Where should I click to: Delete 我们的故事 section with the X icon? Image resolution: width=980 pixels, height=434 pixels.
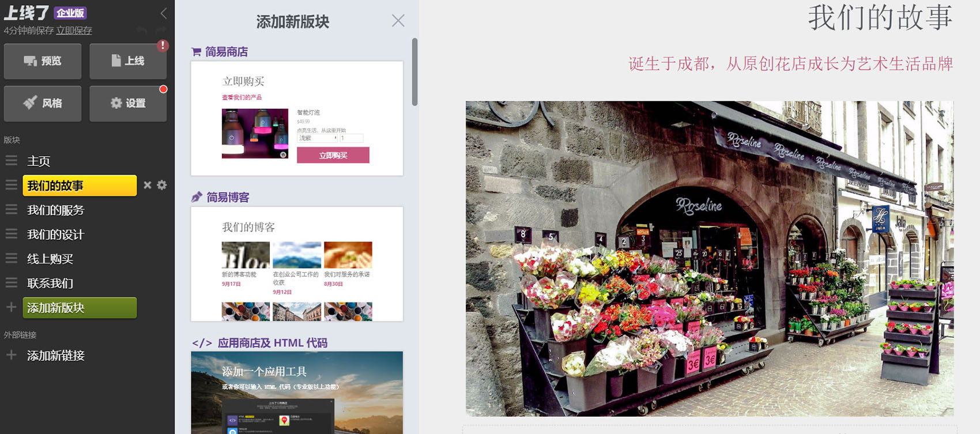148,185
